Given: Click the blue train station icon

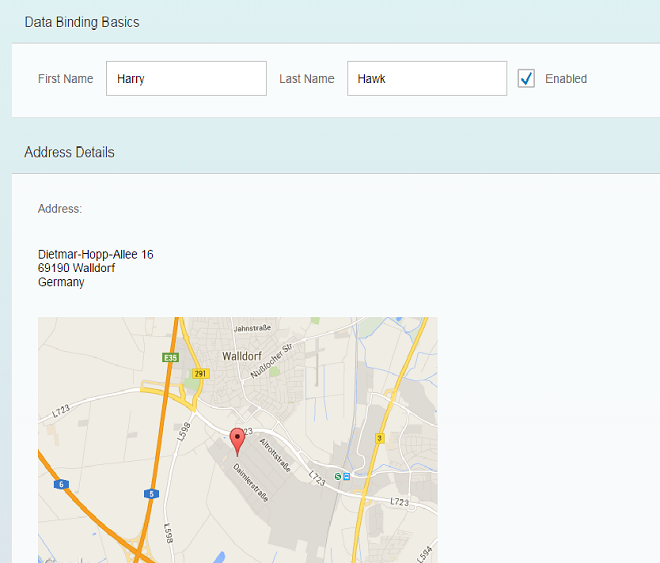Looking at the screenshot, I should [x=347, y=476].
